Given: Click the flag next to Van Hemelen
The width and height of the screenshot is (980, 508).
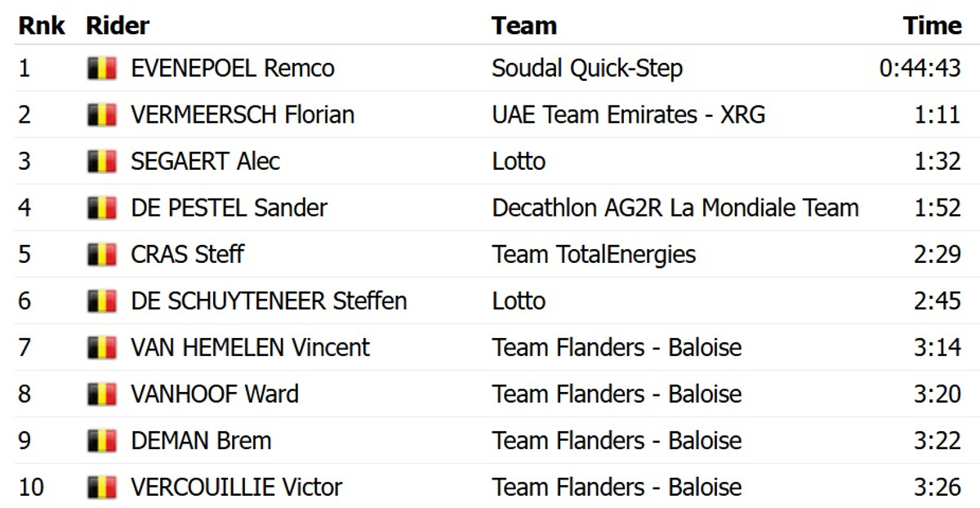Looking at the screenshot, I should [102, 348].
